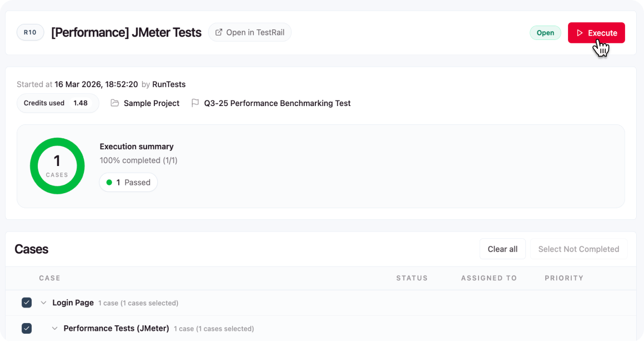644x342 pixels.
Task: Click the play triangle icon in Execute
Action: pyautogui.click(x=580, y=33)
